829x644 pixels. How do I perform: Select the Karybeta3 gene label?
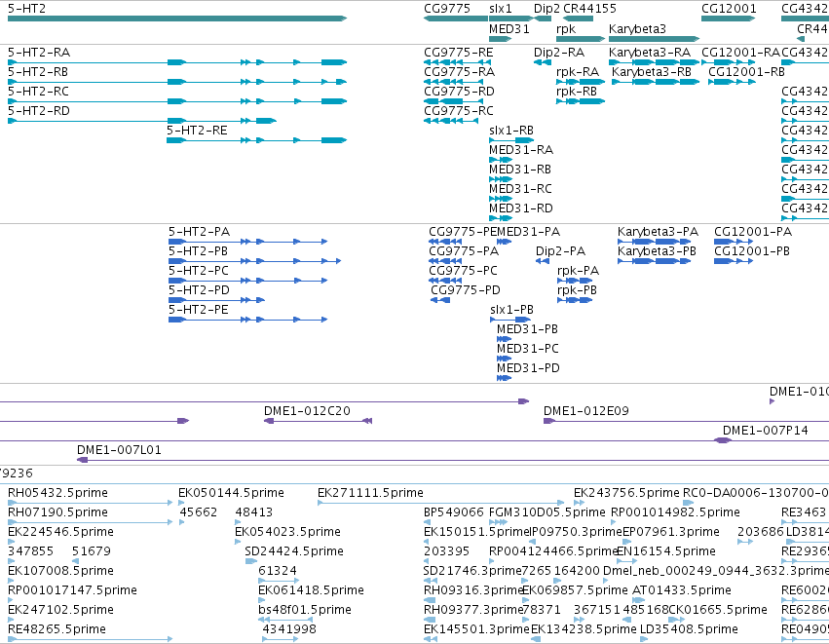pyautogui.click(x=638, y=29)
